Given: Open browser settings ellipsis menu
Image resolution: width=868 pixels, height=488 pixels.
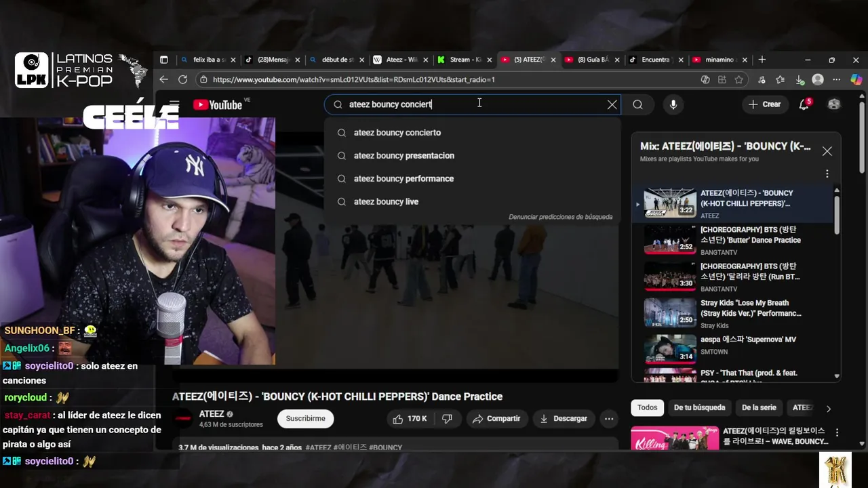Looking at the screenshot, I should point(837,79).
